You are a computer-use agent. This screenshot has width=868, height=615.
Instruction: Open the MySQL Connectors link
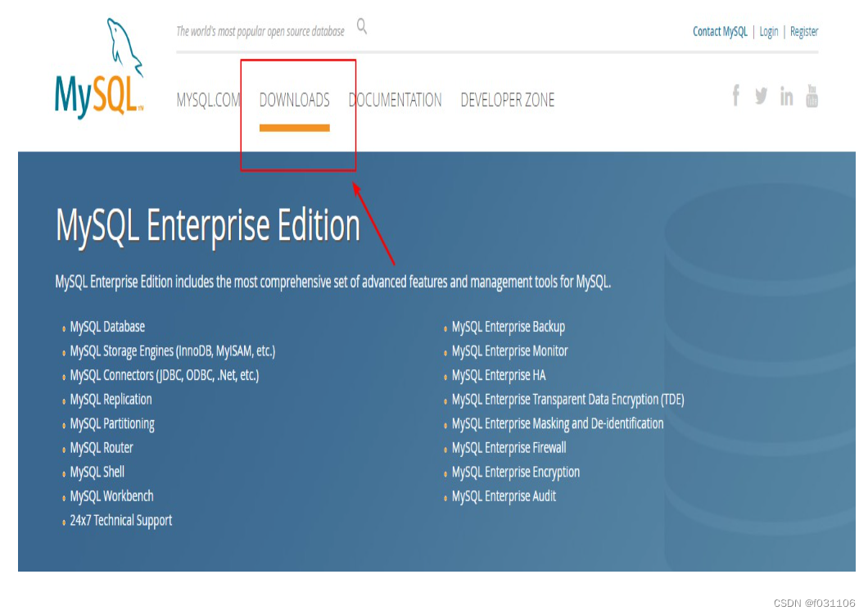165,375
